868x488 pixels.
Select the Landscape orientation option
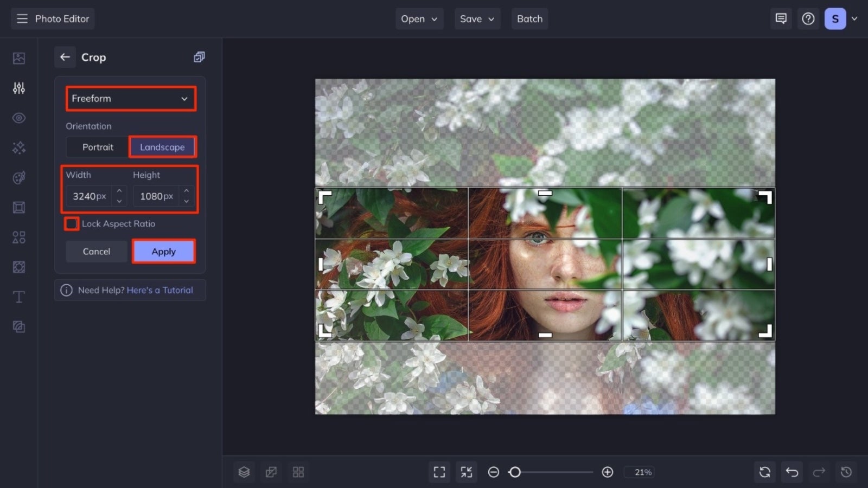(162, 146)
